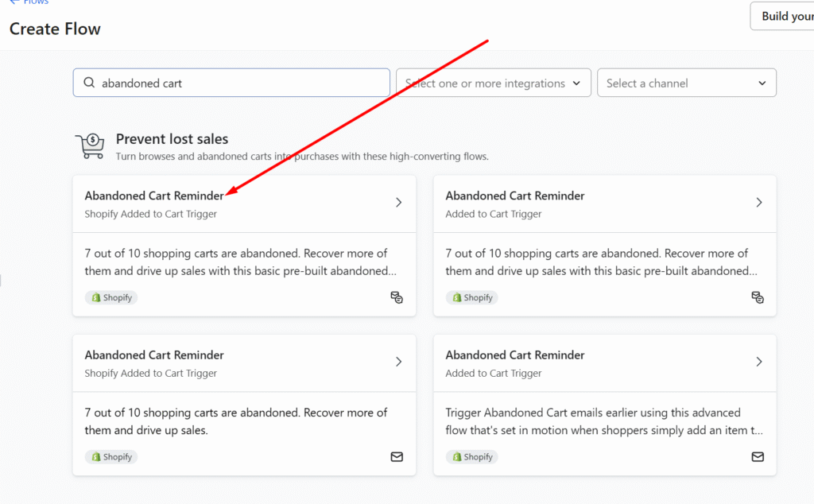Click the envelope icon on the card ending 'drive up sales.'
Screen dimensions: 814x504
pyautogui.click(x=397, y=457)
